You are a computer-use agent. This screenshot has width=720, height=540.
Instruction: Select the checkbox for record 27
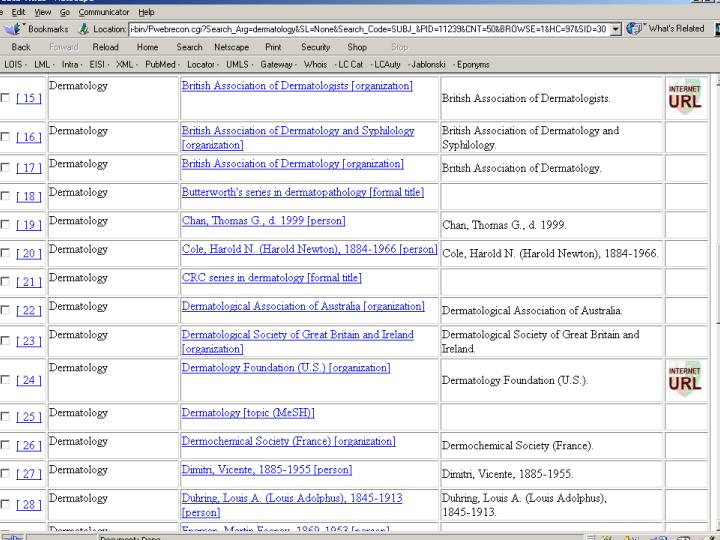point(7,474)
